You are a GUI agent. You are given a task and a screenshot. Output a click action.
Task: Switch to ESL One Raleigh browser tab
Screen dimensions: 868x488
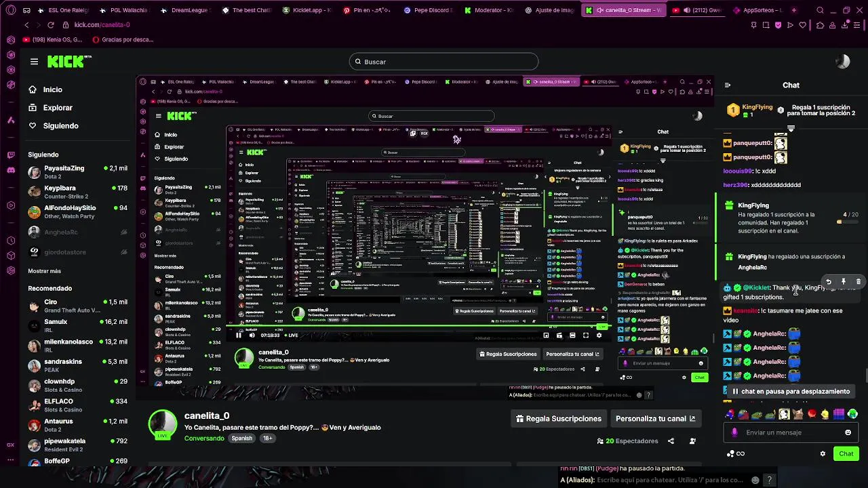tap(64, 10)
